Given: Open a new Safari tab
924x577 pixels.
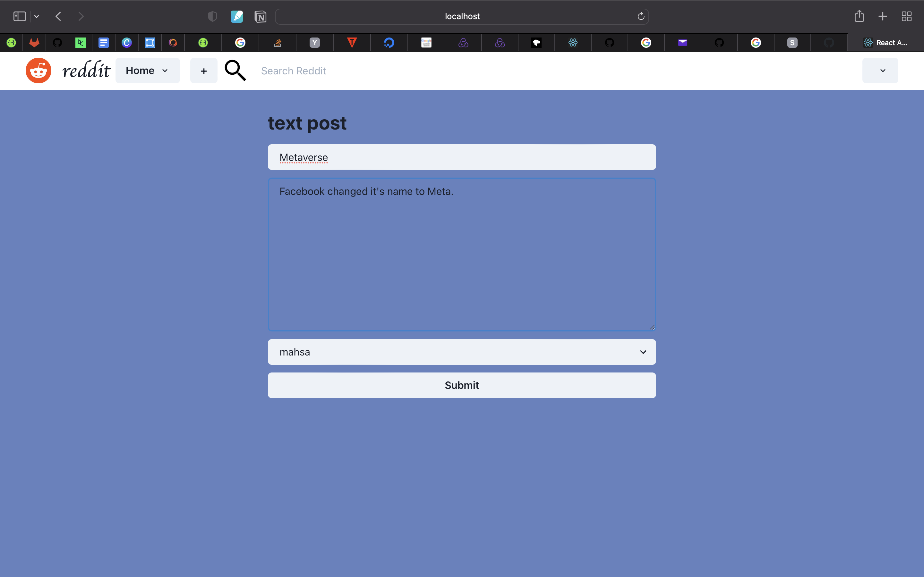Looking at the screenshot, I should (x=882, y=16).
